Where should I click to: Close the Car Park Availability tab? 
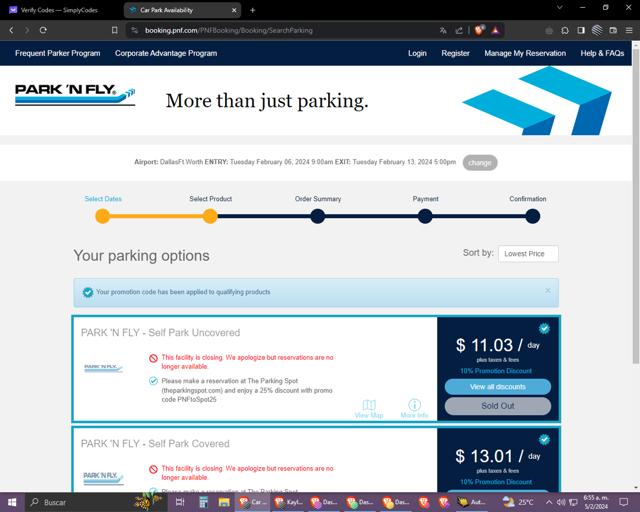coord(234,10)
